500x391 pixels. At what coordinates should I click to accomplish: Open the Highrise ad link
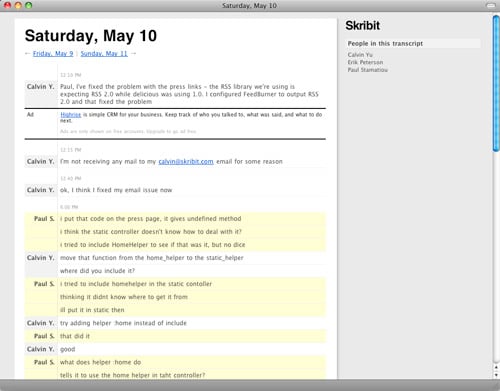[71, 114]
